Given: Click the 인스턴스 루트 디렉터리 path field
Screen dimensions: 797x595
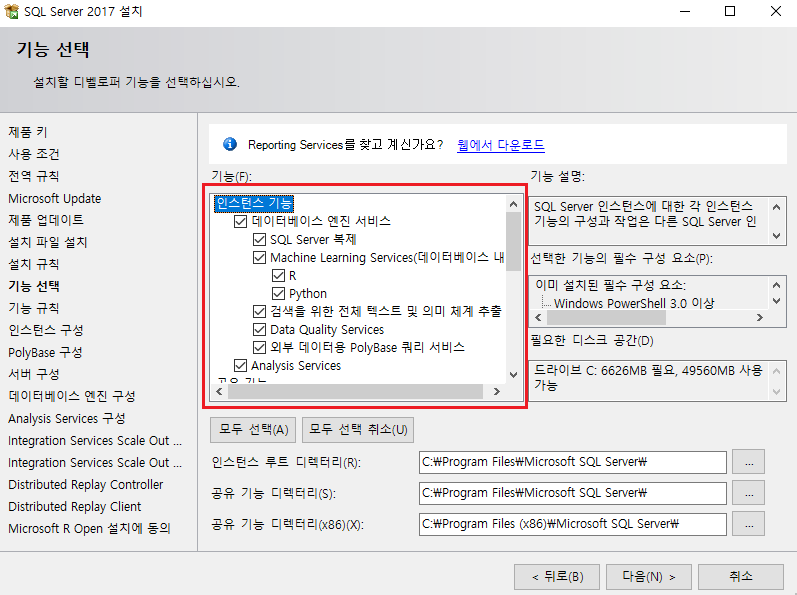Looking at the screenshot, I should click(573, 462).
